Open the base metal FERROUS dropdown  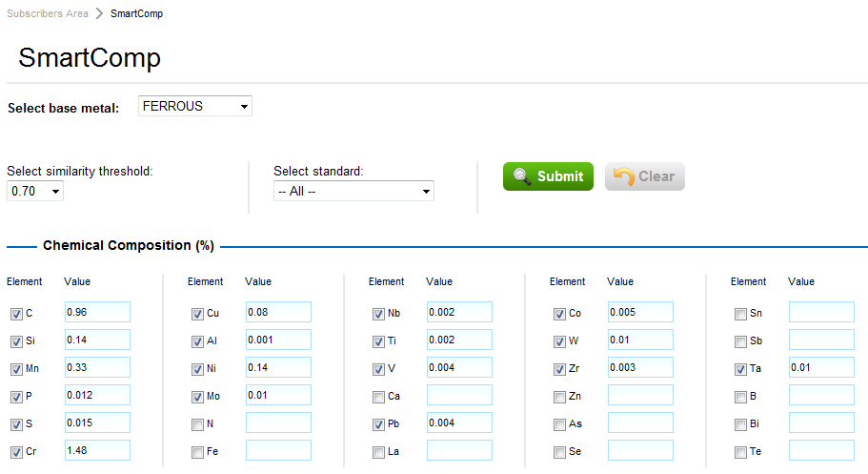[194, 107]
